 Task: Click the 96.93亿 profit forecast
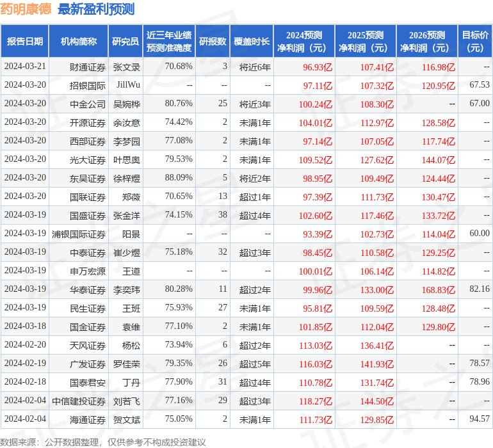click(317, 67)
